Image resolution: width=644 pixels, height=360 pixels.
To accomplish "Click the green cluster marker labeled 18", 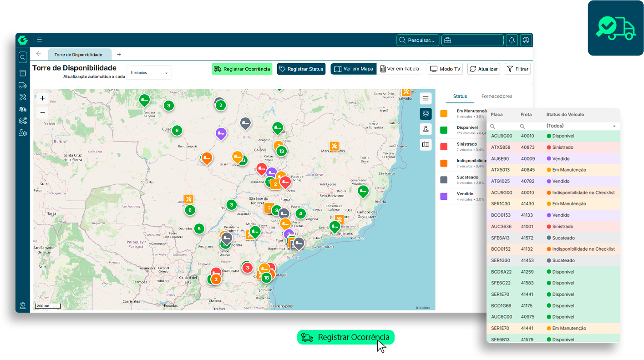I will (x=266, y=278).
